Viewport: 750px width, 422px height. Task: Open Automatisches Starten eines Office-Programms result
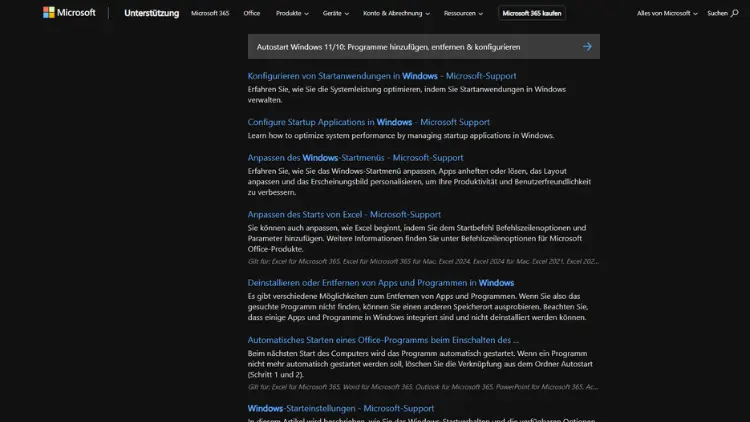(x=383, y=340)
